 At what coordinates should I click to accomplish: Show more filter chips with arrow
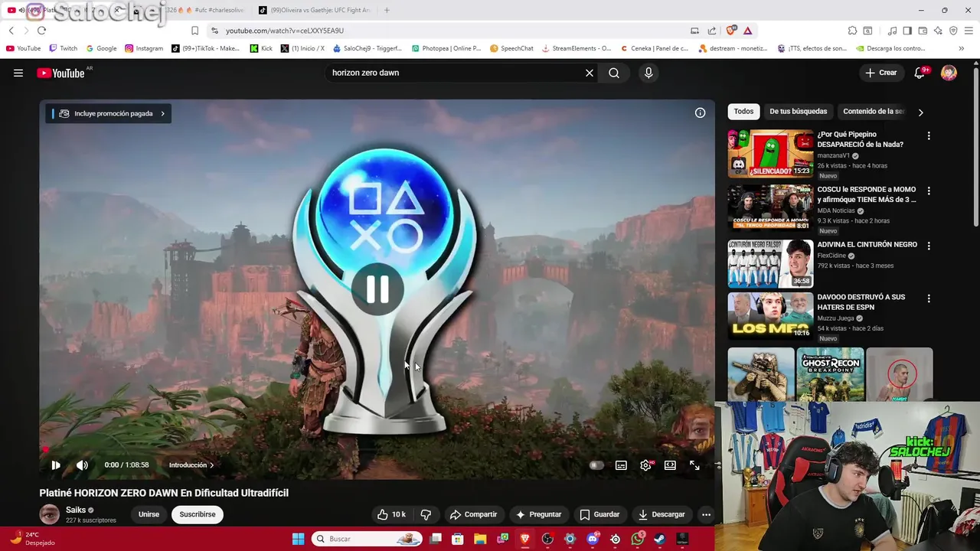pyautogui.click(x=920, y=112)
